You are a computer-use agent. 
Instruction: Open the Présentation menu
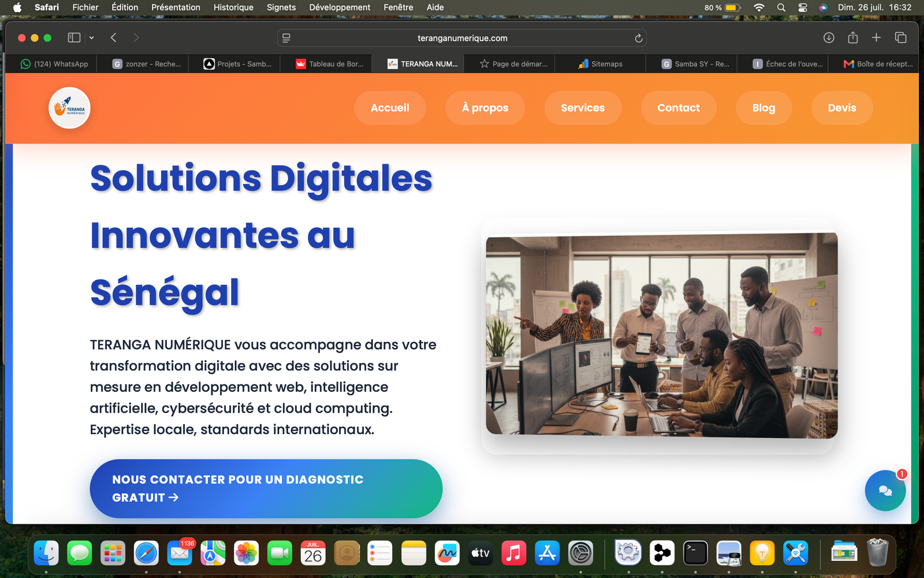pyautogui.click(x=176, y=7)
